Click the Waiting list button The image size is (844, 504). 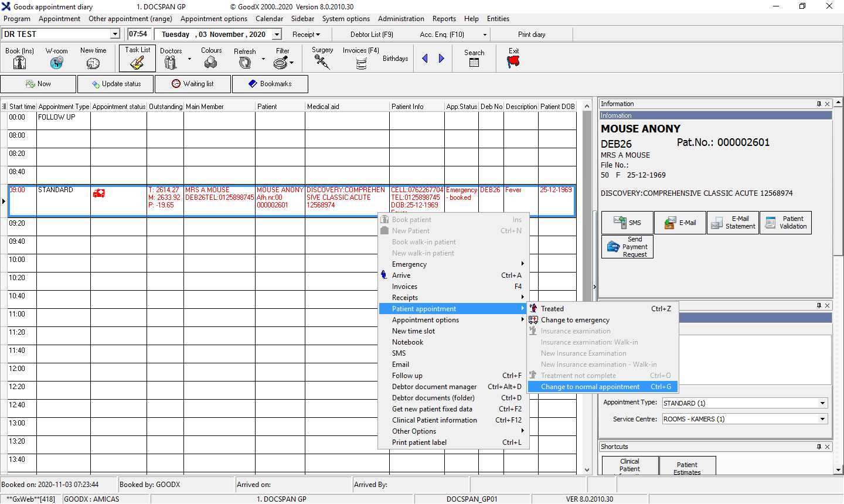[x=193, y=84]
